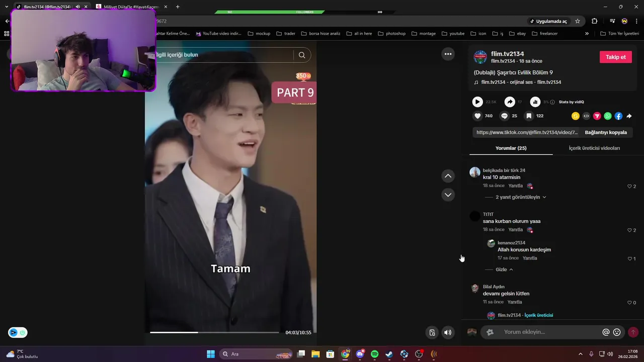
Task: Bookmark this page with star icon
Action: pos(578,21)
